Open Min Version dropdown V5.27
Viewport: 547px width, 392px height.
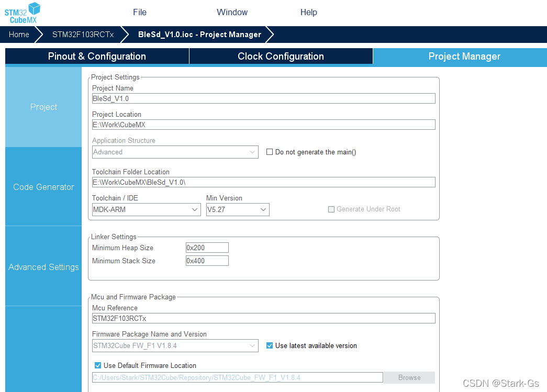click(238, 209)
